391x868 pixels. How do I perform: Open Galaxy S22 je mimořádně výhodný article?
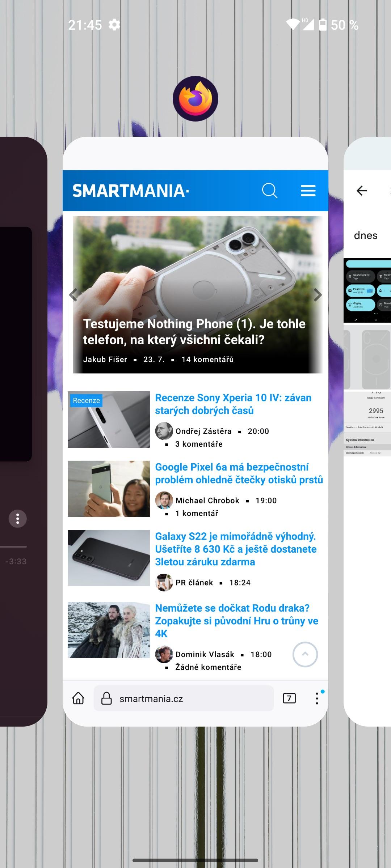coord(236,549)
